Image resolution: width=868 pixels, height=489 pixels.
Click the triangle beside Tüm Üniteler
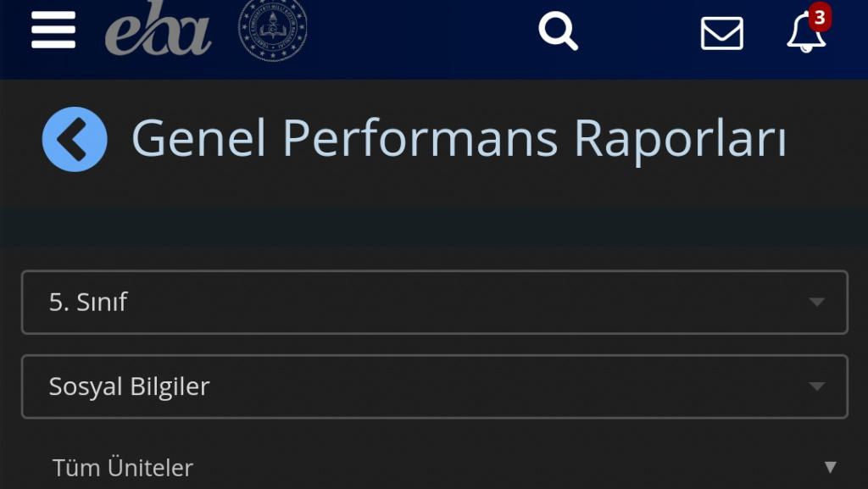[830, 468]
